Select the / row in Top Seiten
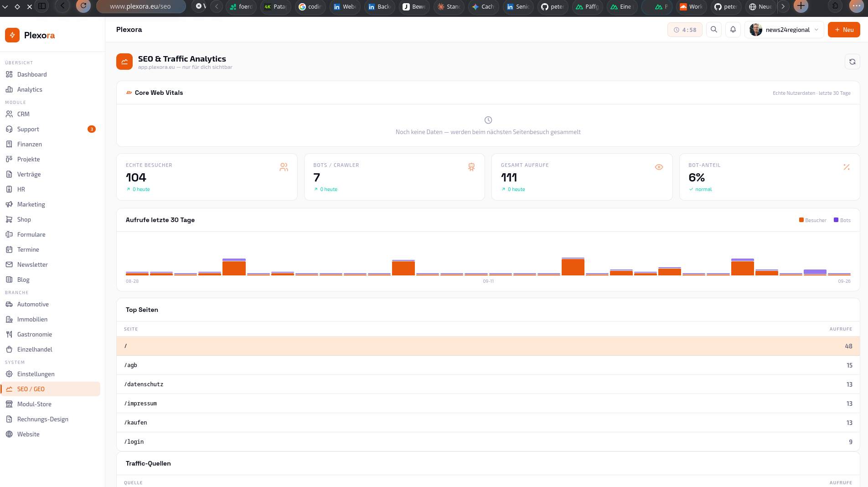 point(488,346)
